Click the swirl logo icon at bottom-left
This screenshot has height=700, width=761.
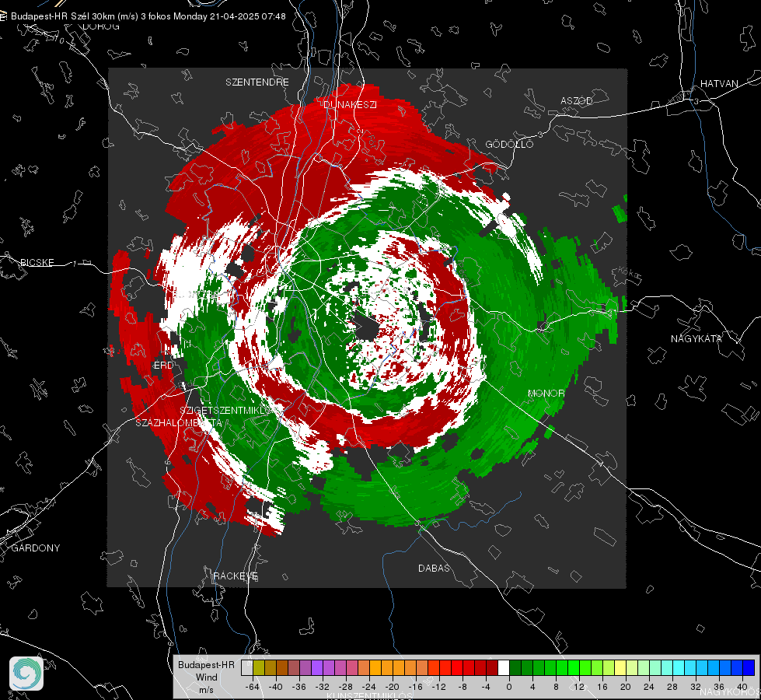[x=26, y=674]
